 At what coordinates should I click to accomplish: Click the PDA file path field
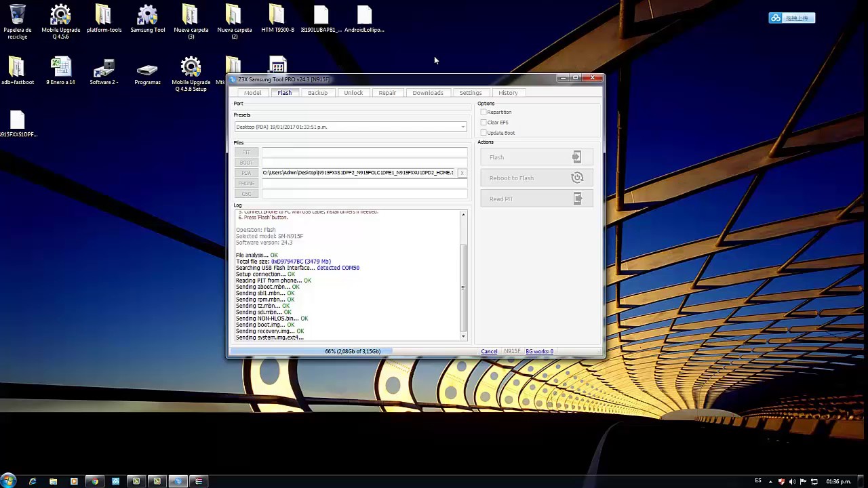[359, 173]
